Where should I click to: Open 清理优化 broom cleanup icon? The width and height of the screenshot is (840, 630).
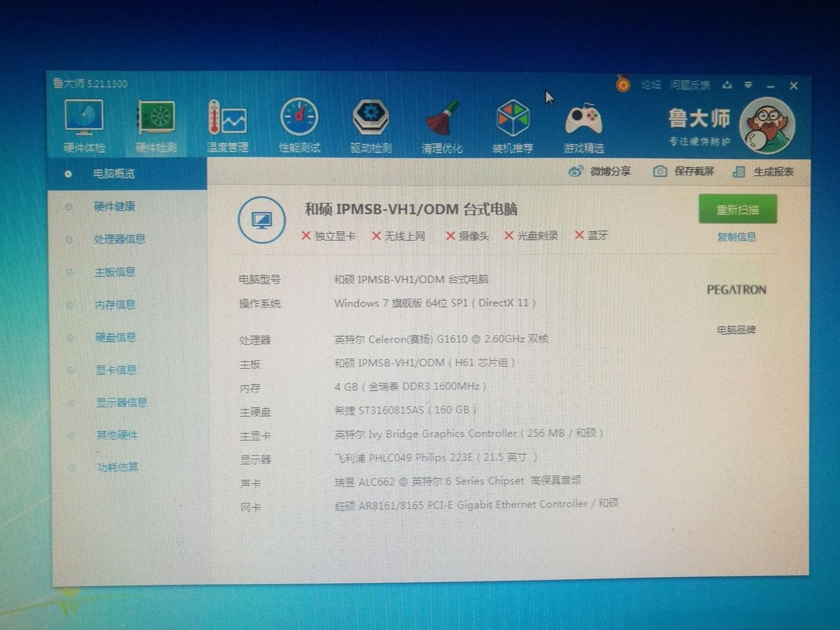click(x=442, y=126)
